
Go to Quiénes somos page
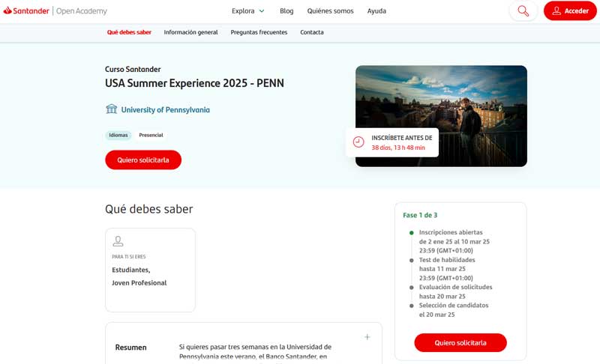[x=330, y=11]
